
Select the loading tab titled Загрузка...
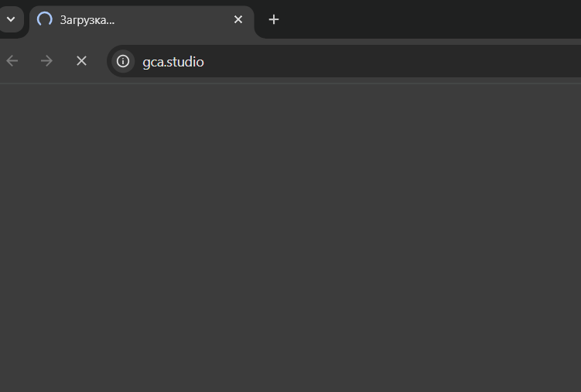point(142,22)
